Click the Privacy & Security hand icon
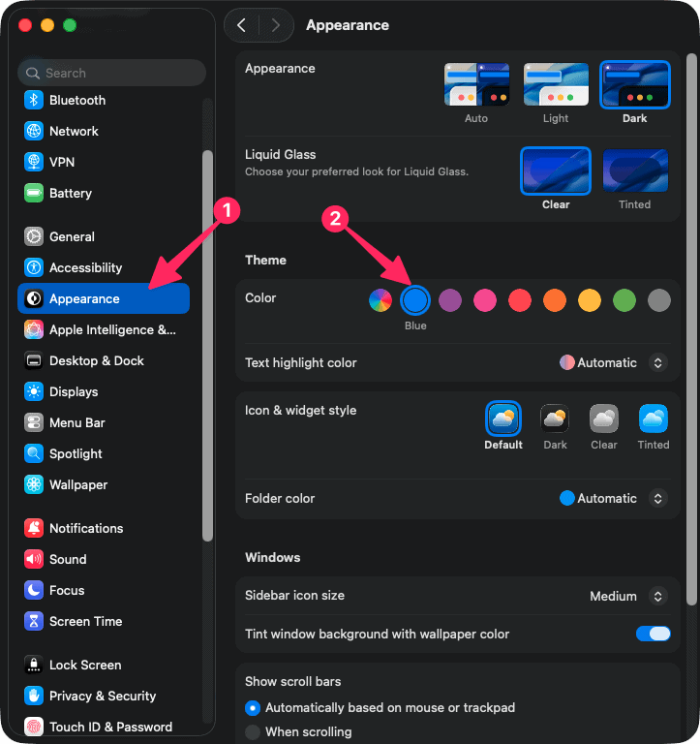Image resolution: width=700 pixels, height=744 pixels. tap(34, 696)
